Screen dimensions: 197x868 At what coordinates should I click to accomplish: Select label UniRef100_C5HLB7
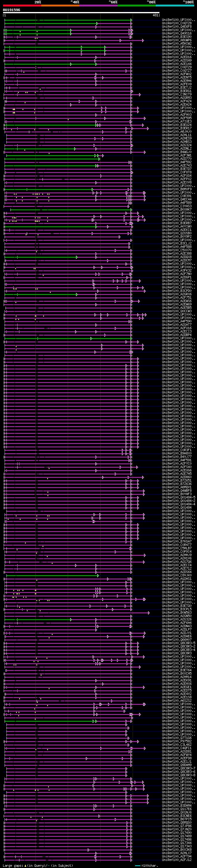(177, 549)
